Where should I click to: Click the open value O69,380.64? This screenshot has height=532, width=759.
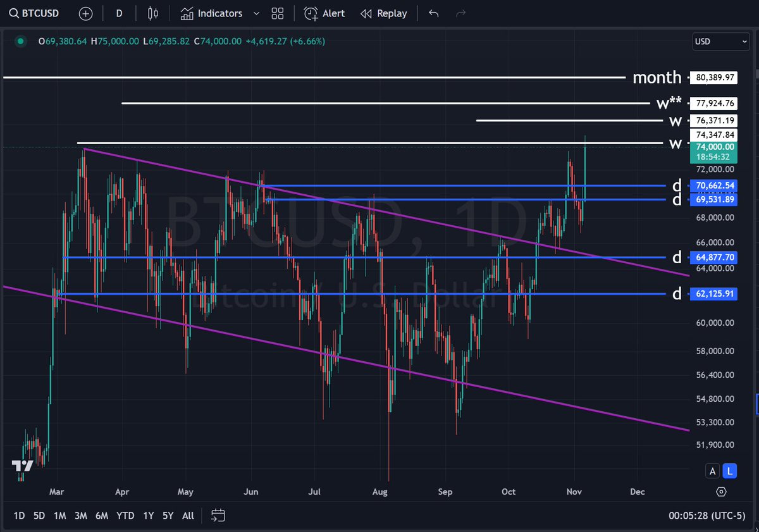[63, 41]
